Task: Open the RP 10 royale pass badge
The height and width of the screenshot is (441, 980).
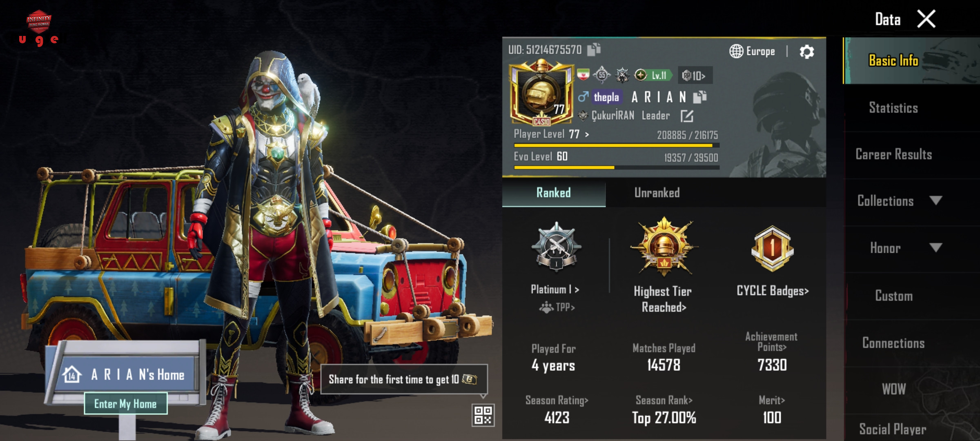Action: tap(695, 76)
